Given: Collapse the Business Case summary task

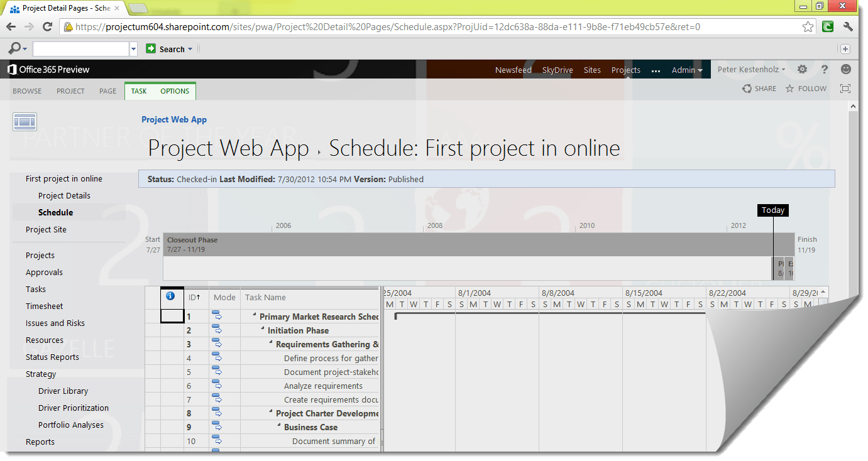Looking at the screenshot, I should tap(280, 426).
